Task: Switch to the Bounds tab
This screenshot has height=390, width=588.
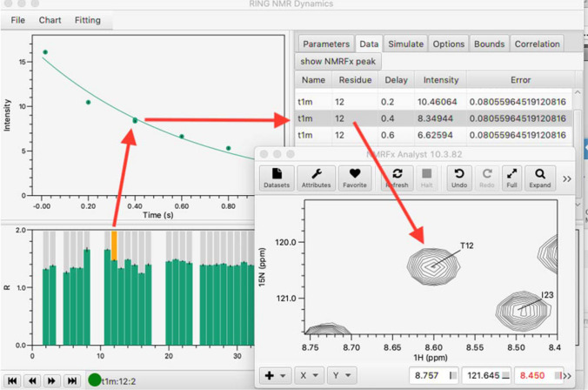Action: [x=489, y=44]
